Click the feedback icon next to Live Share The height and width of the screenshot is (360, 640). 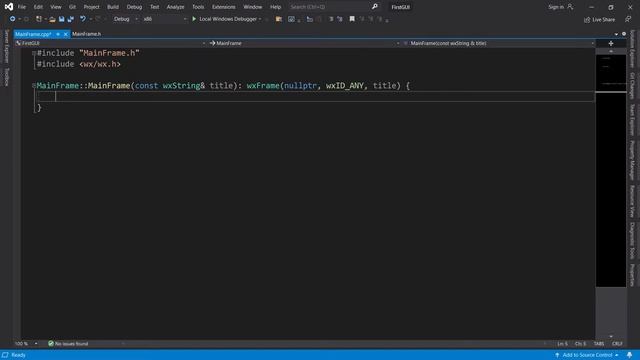point(628,19)
